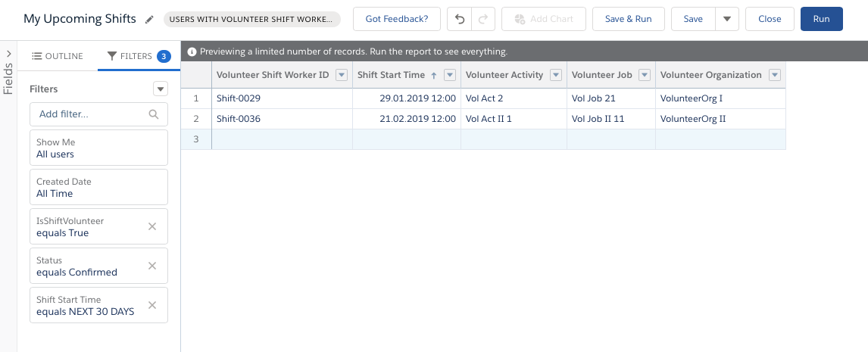
Task: Open the Save button dropdown menu
Action: click(726, 19)
